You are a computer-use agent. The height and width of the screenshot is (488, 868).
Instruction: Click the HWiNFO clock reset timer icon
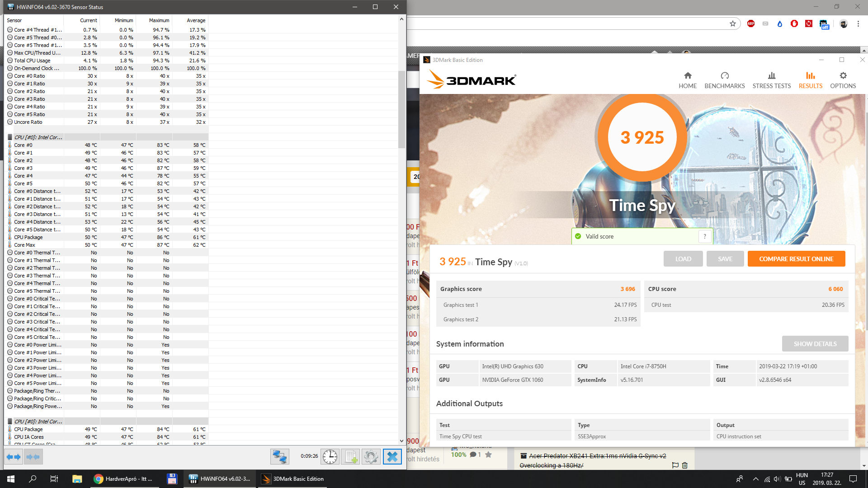tap(330, 457)
